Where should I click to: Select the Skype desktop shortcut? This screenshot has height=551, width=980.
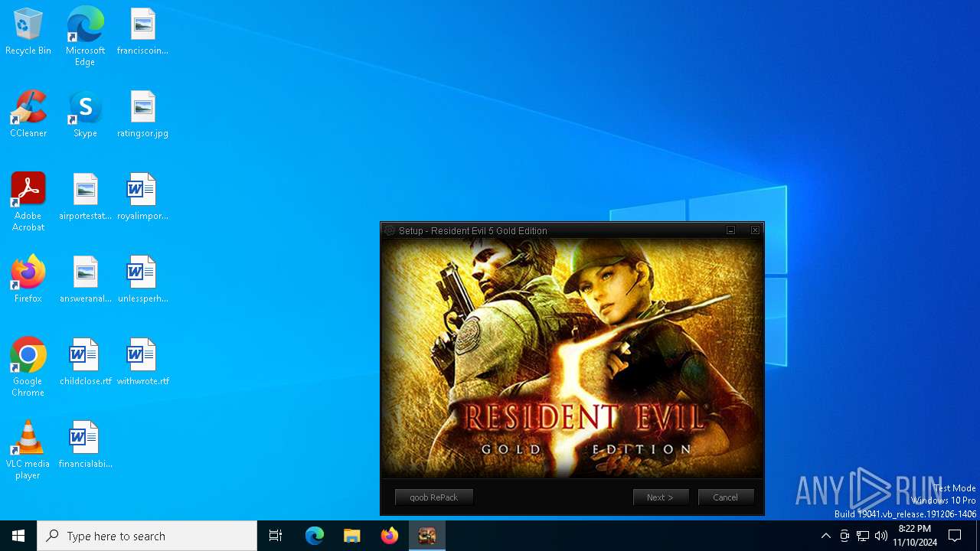[85, 115]
